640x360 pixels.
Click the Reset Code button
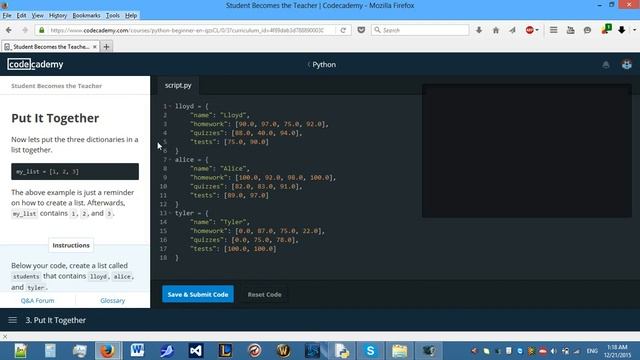(x=264, y=294)
